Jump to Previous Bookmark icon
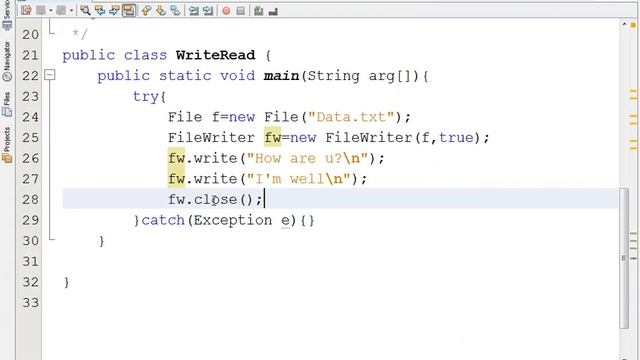640x360 pixels. point(146,11)
